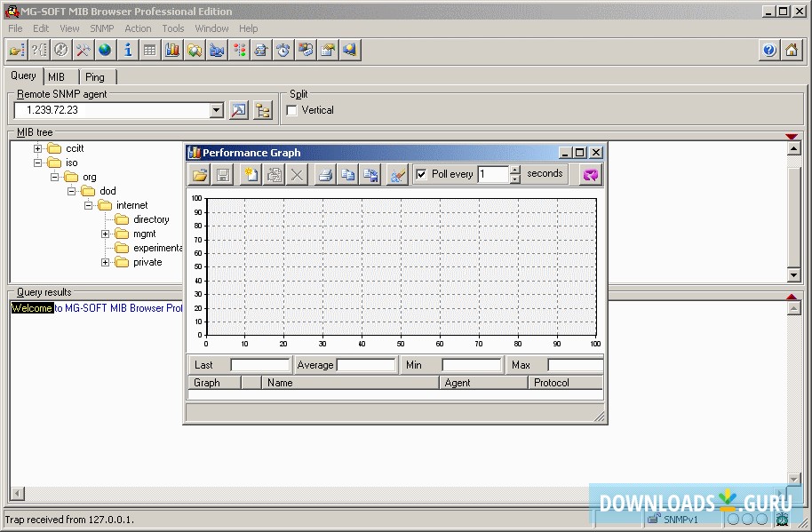
Task: Click the contact remote SNMP agent arrow icon
Action: (238, 110)
